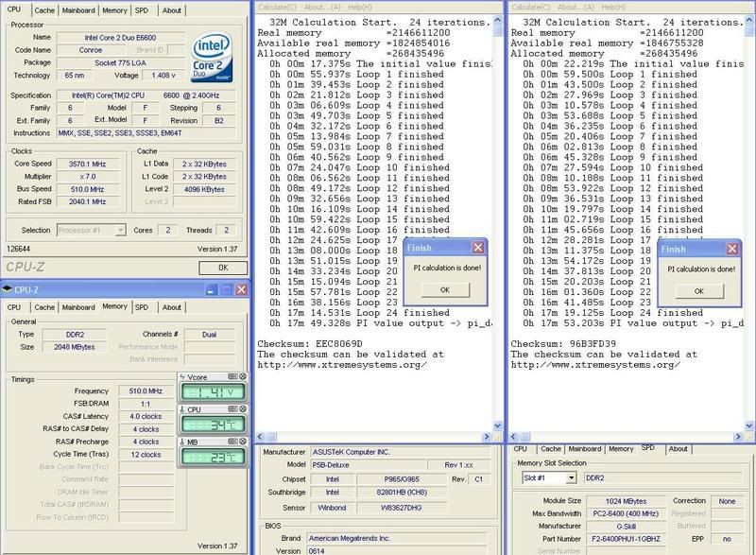The image size is (756, 555).
Task: Select Cache tab in CPU-Z Memory window
Action: [44, 307]
